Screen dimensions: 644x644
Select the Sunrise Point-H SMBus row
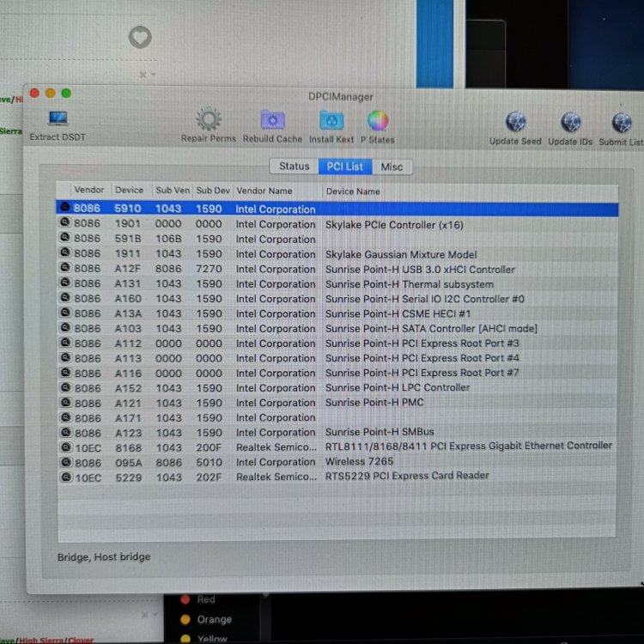(x=337, y=432)
